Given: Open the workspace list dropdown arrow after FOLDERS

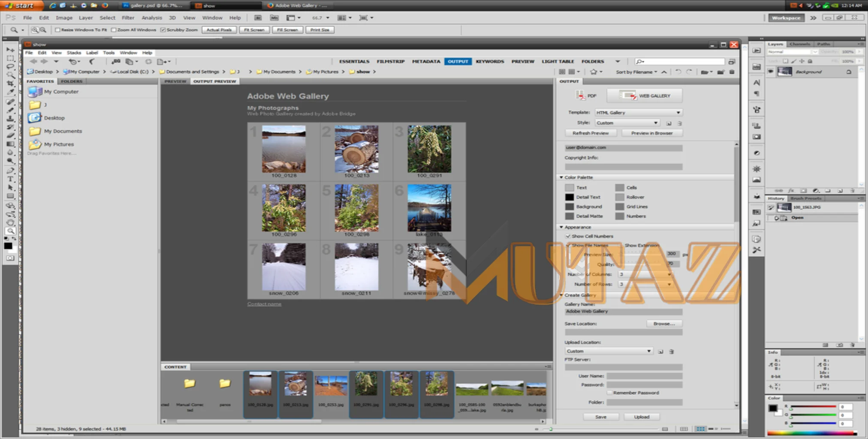Looking at the screenshot, I should point(618,61).
